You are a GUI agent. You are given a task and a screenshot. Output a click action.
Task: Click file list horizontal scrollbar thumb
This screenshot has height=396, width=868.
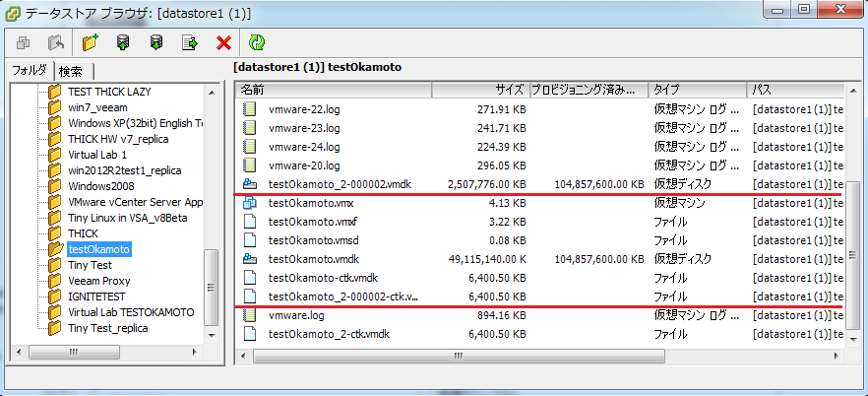pyautogui.click(x=458, y=356)
